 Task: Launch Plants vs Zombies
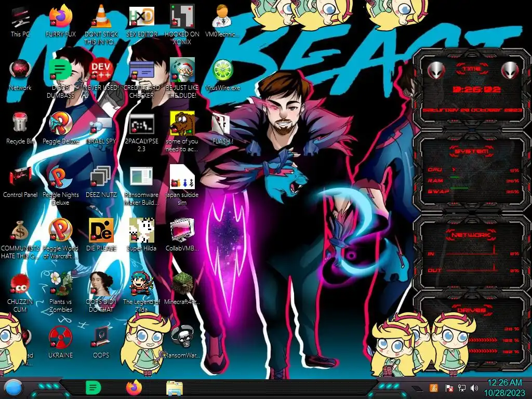tap(60, 292)
